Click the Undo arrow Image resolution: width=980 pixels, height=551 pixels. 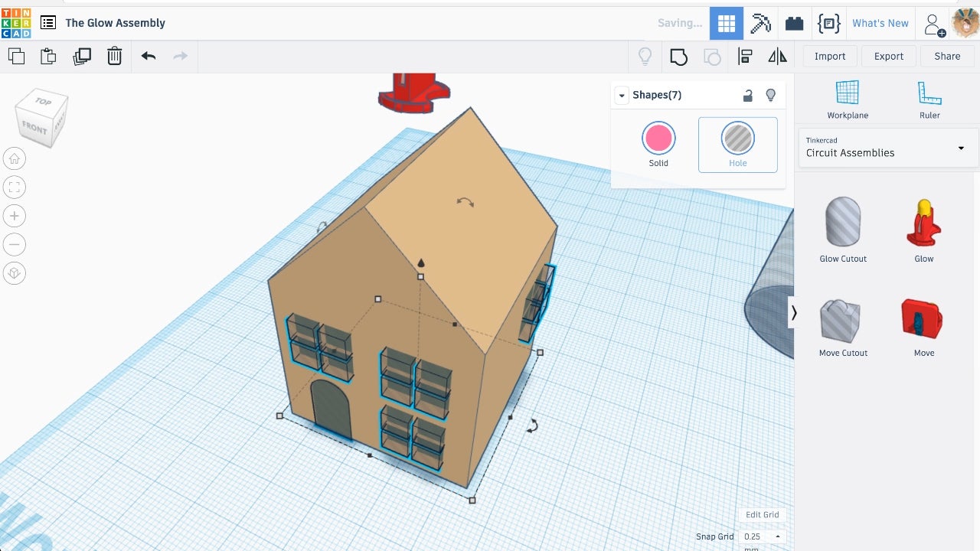[149, 56]
